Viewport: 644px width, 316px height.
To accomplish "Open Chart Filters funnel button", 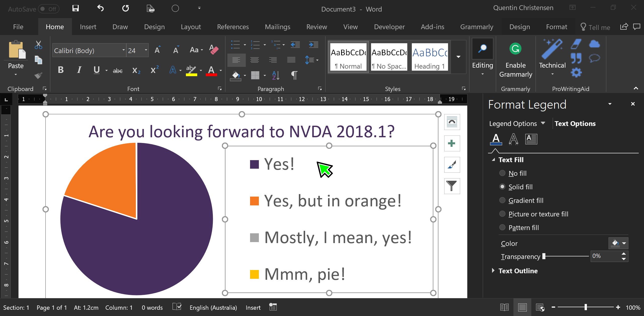I will coord(452,186).
